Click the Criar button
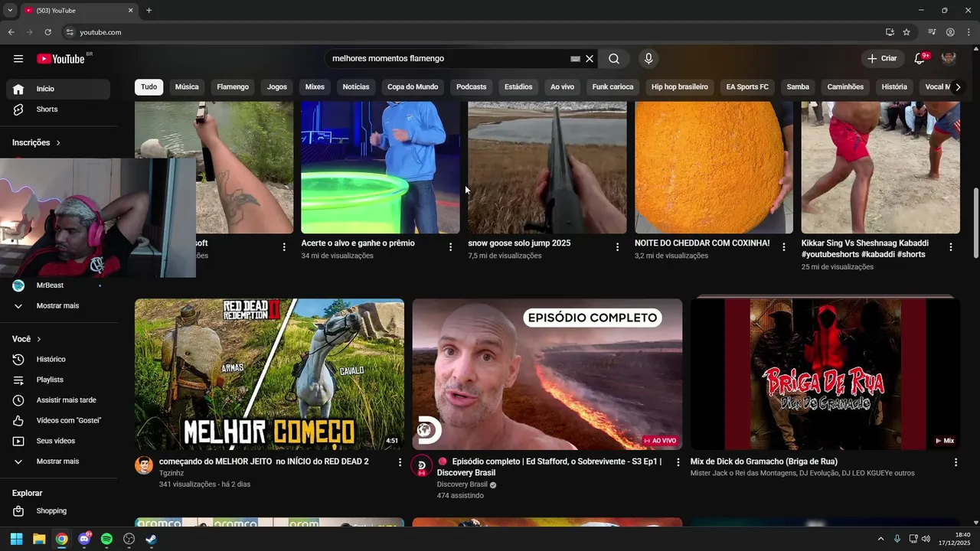The width and height of the screenshot is (980, 551). [881, 59]
